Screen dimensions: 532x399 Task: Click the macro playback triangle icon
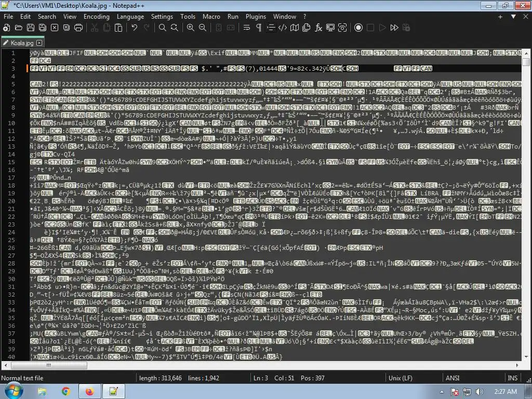(x=382, y=28)
